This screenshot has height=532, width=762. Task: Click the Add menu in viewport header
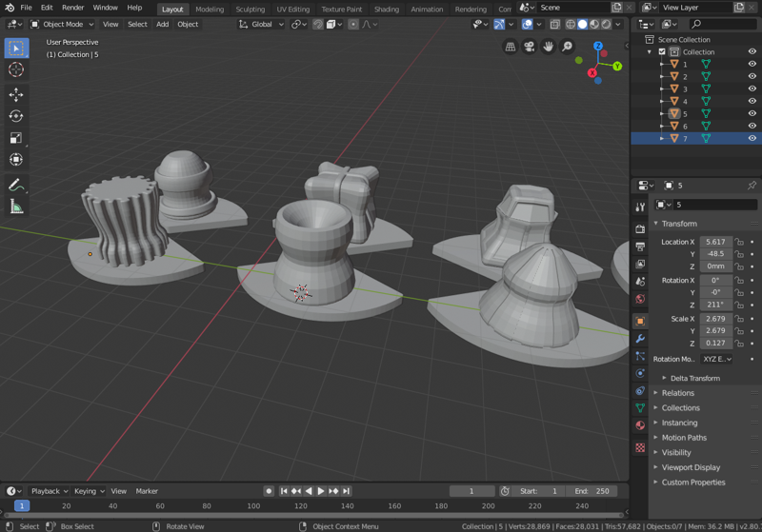pyautogui.click(x=162, y=24)
